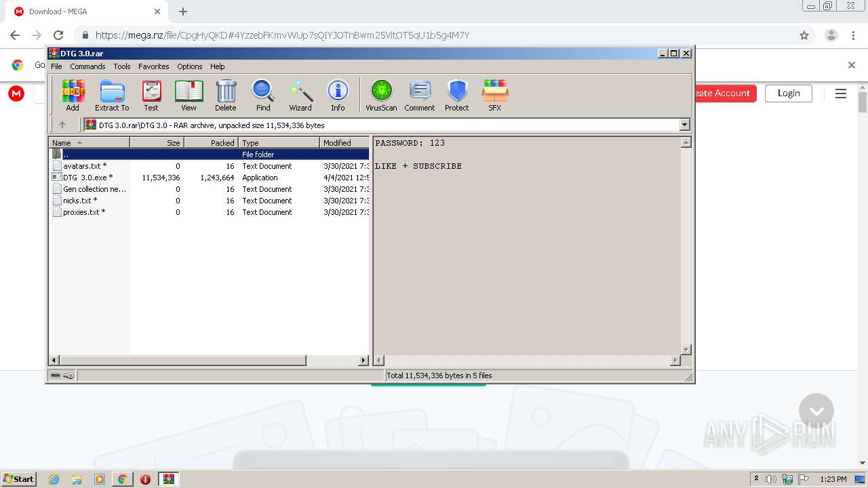Select the parent folder '..' row

click(x=210, y=155)
